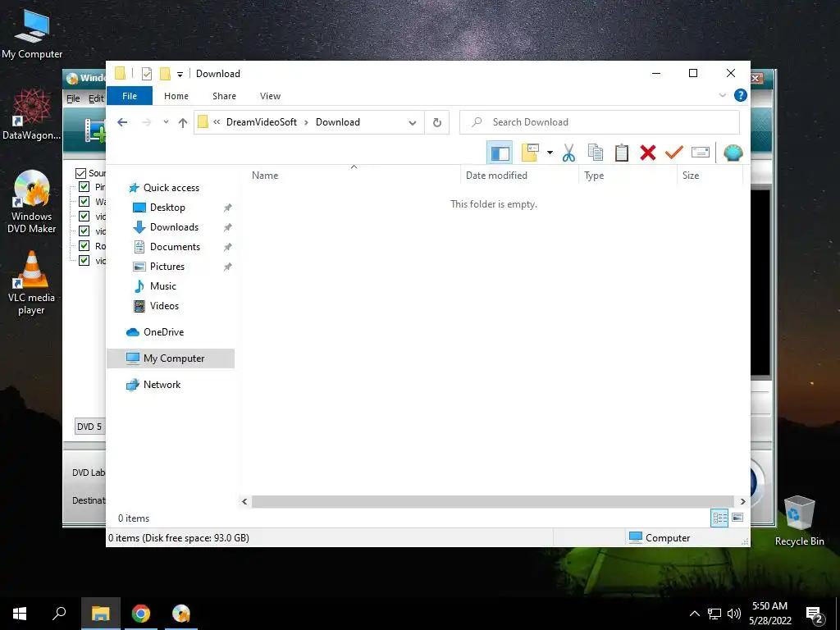Open the recent locations chevron
This screenshot has width=840, height=630.
pyautogui.click(x=166, y=122)
